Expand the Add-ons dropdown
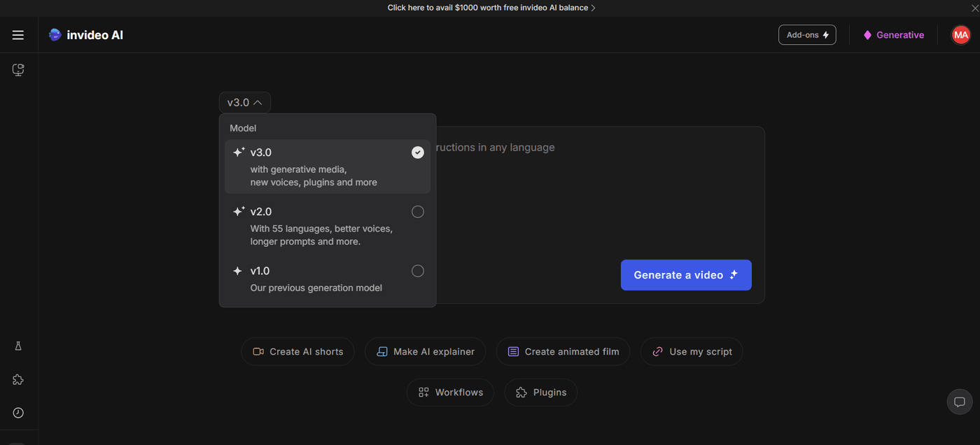 click(x=807, y=34)
